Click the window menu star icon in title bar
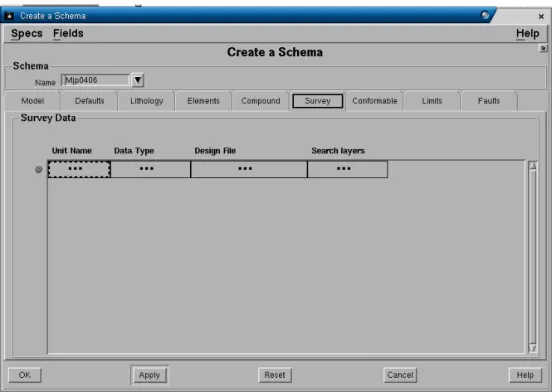Screen dimensions: 552x392 pos(9,16)
